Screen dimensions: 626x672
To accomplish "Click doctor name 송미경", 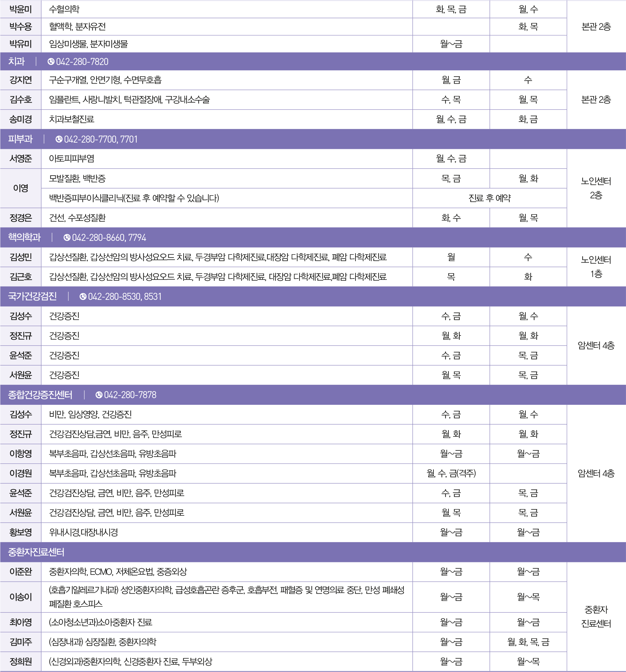I will click(21, 119).
